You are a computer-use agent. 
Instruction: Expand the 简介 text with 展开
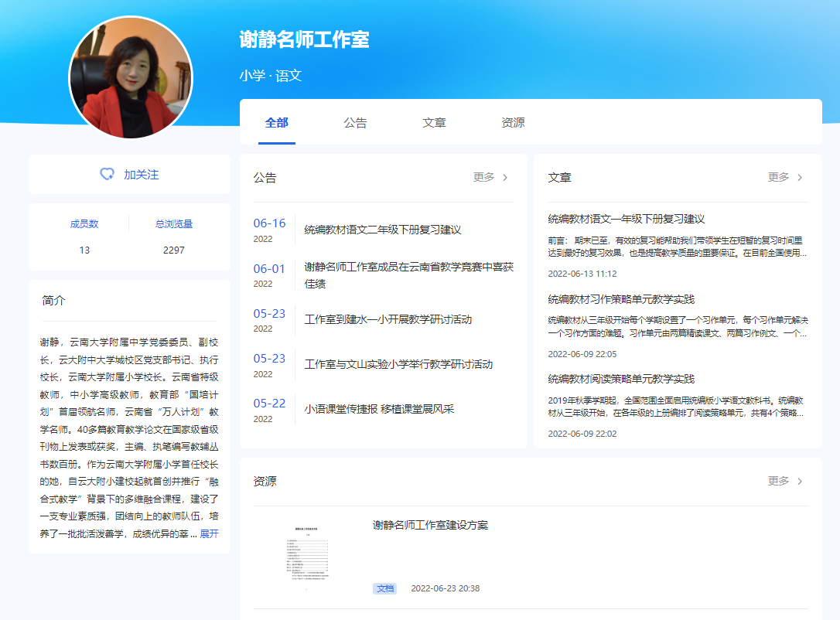tap(209, 533)
